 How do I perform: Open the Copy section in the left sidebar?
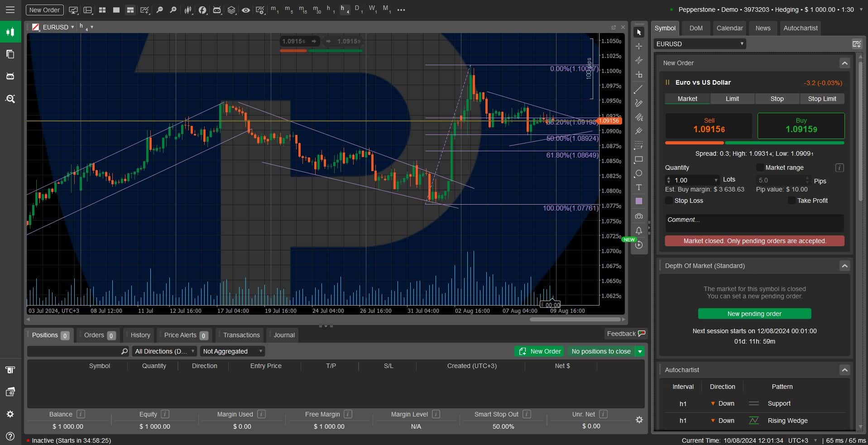(10, 54)
